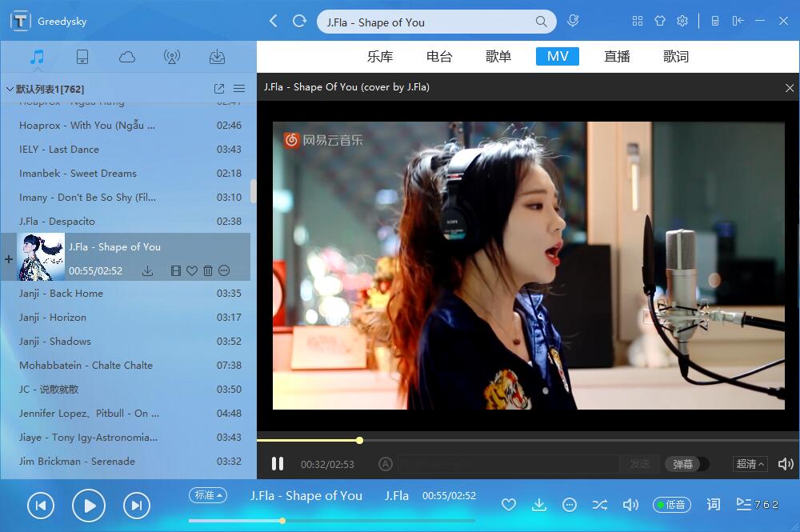Click the voice search microphone icon
Viewport: 800px width, 532px height.
[x=573, y=21]
